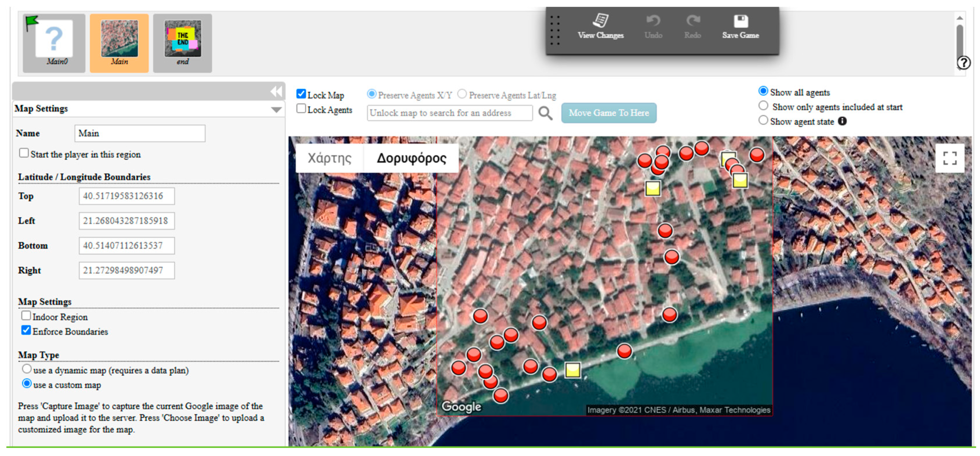The width and height of the screenshot is (980, 456).
Task: Expand the Map Settings dropdown triangle
Action: click(276, 110)
